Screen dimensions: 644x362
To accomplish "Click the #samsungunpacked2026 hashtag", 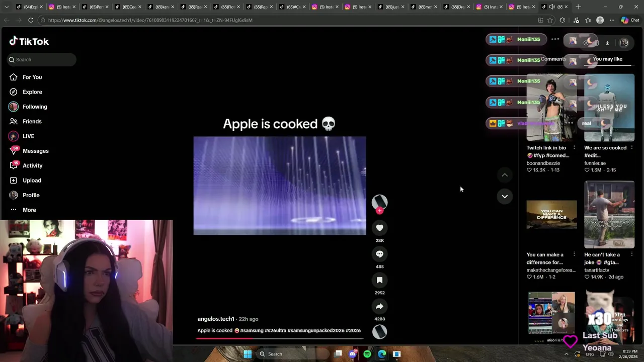I will (x=316, y=330).
